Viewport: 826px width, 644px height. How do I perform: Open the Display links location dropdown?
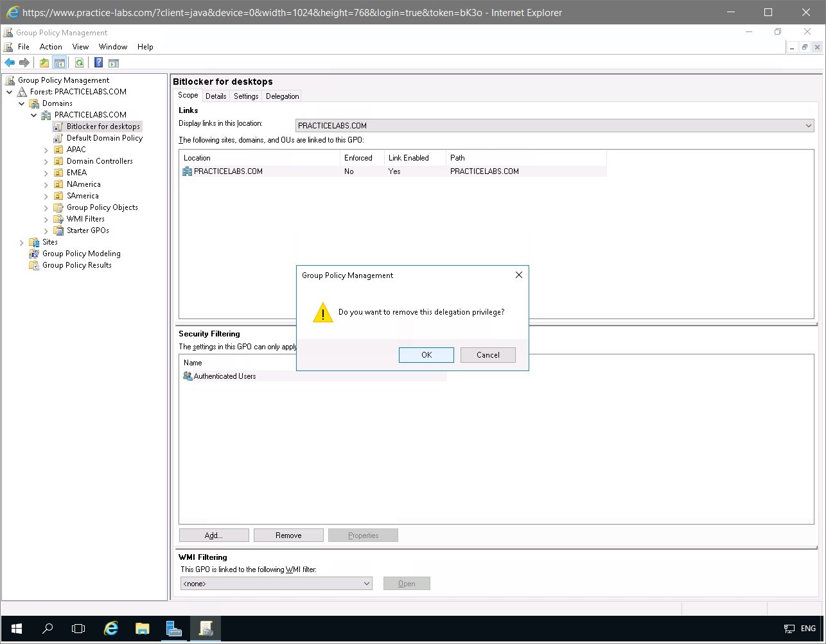click(554, 126)
